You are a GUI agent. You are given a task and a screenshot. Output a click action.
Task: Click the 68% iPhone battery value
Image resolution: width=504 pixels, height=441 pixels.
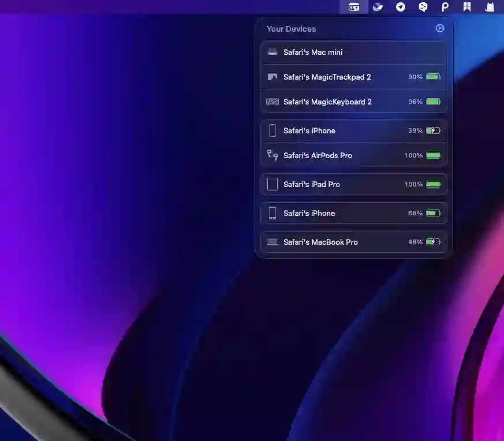click(x=415, y=213)
